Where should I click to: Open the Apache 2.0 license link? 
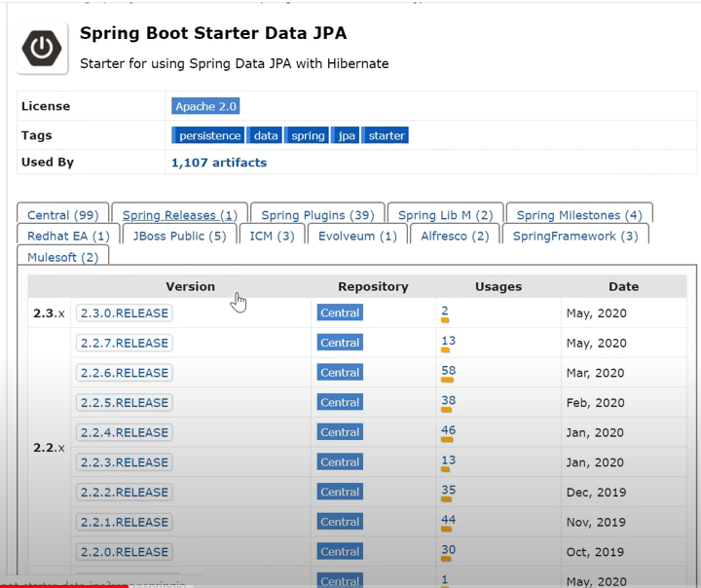[205, 106]
